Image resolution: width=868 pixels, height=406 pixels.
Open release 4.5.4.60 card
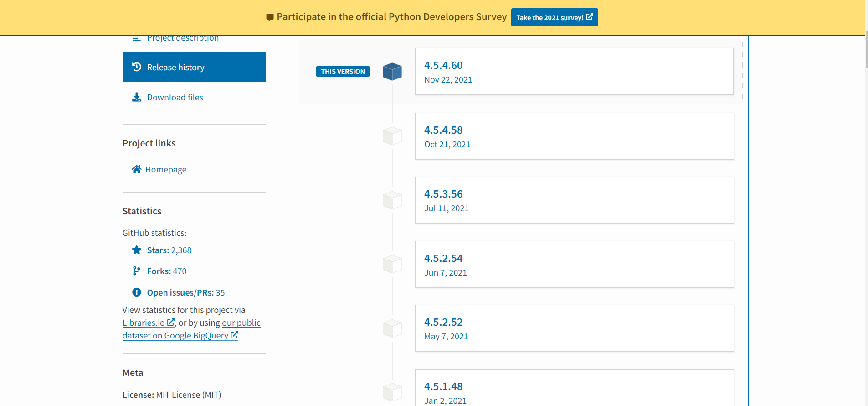coord(574,72)
